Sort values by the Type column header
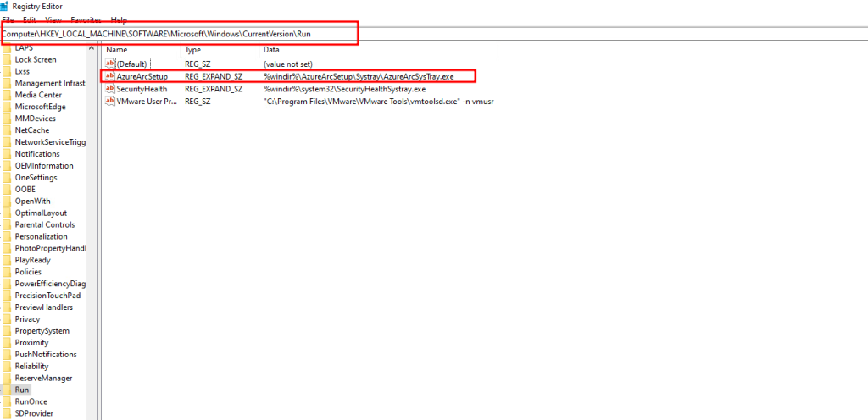868x420 pixels. pyautogui.click(x=193, y=50)
